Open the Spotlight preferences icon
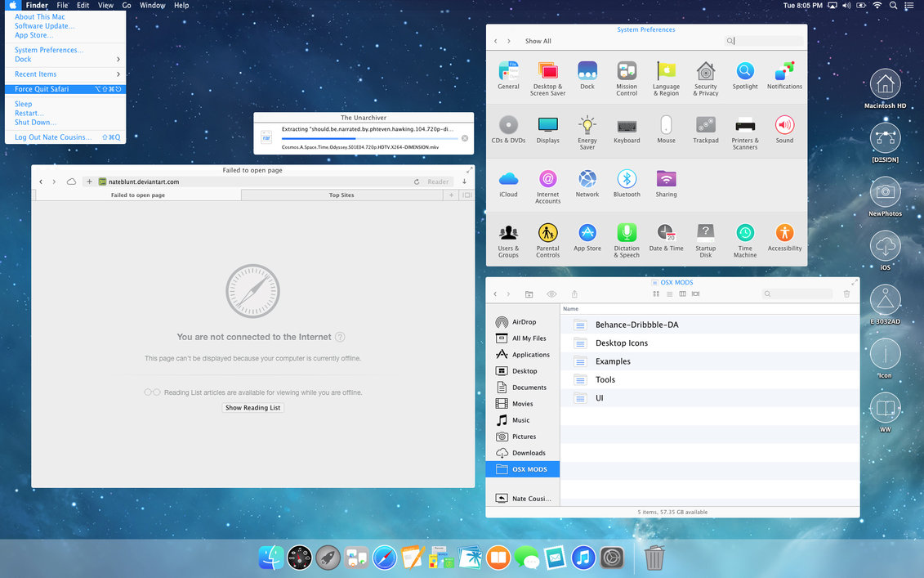Screen dimensions: 924x578 point(744,71)
